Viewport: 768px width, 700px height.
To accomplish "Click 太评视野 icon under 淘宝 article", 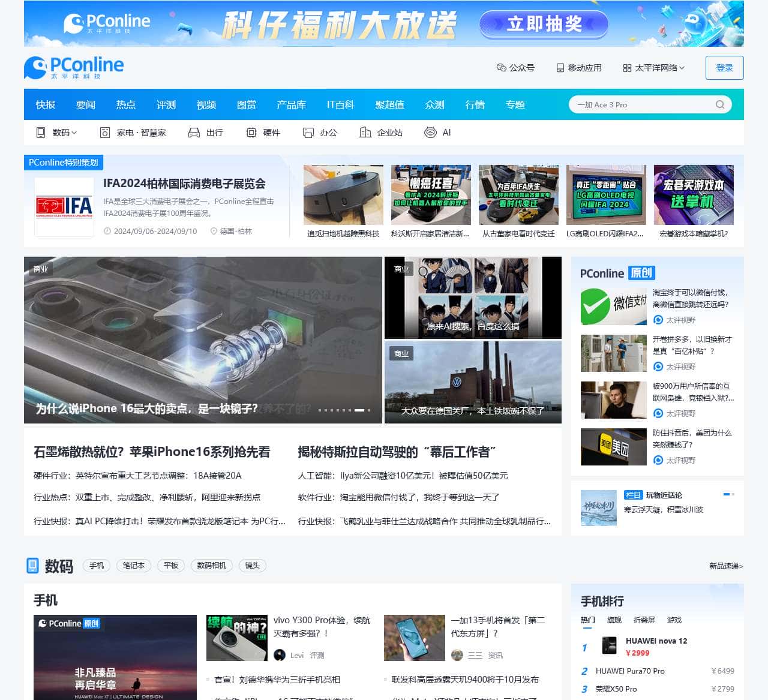I will [x=658, y=320].
